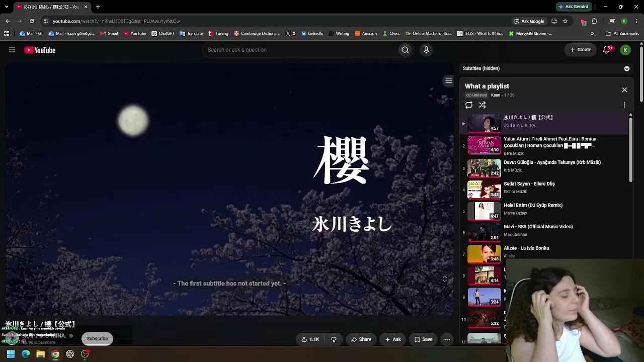644x362 pixels.
Task: Like the video with 1.1K likes
Action: pyautogui.click(x=310, y=339)
